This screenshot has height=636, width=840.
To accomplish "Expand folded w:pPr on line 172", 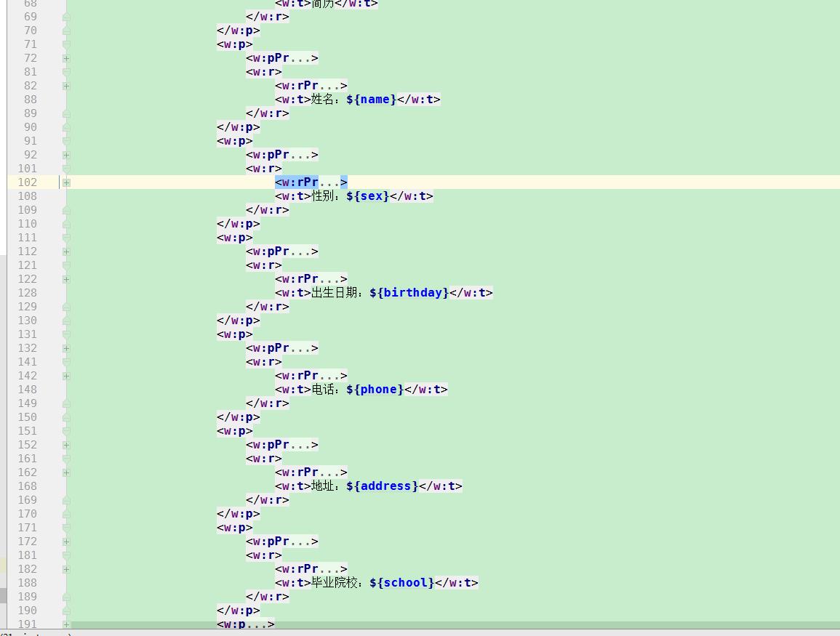I will [66, 542].
